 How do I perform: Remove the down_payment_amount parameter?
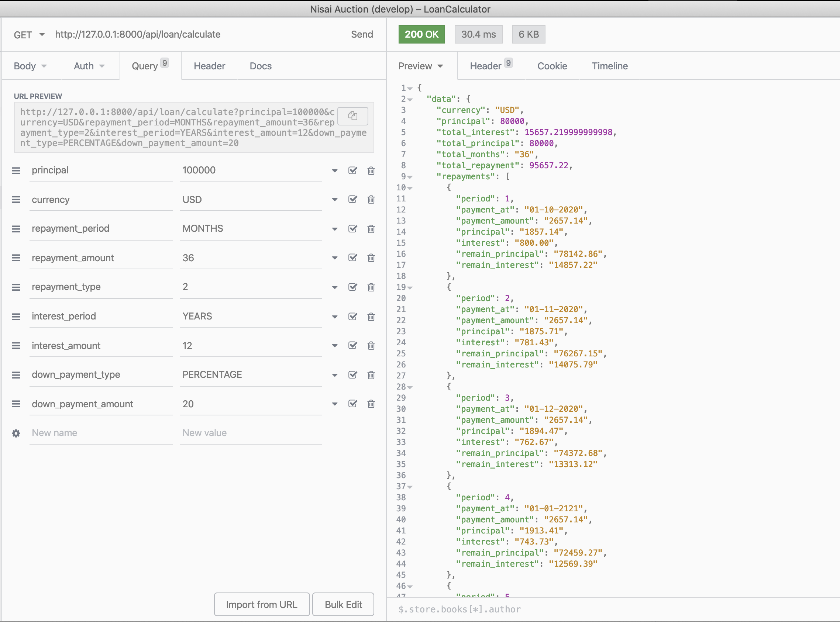coord(371,404)
